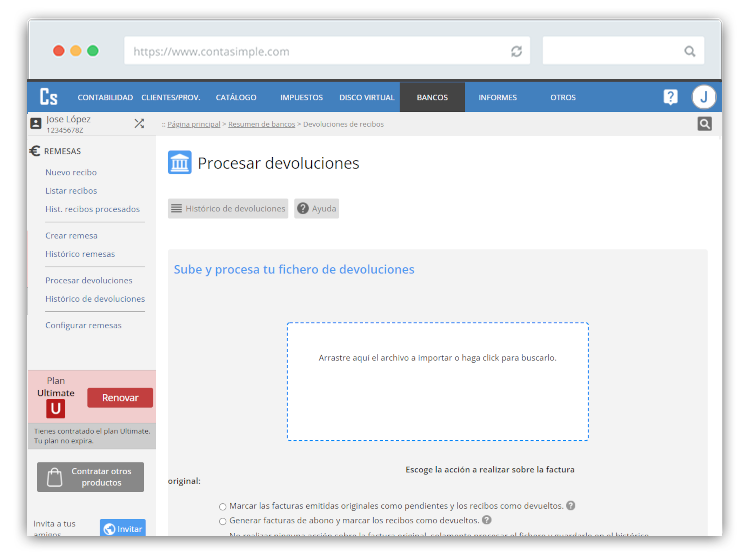Click Contratar otros productos button
This screenshot has width=750, height=552.
(90, 477)
